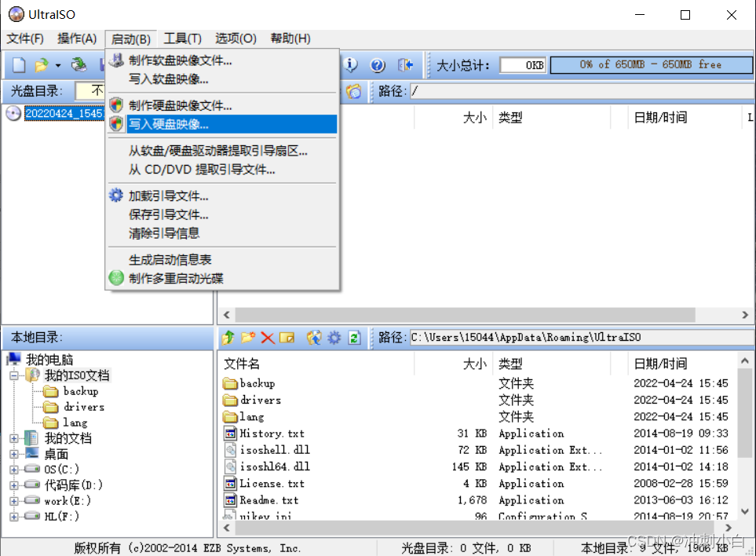Choose 写入软盘映像... menu entry
This screenshot has width=756, height=556.
point(222,79)
